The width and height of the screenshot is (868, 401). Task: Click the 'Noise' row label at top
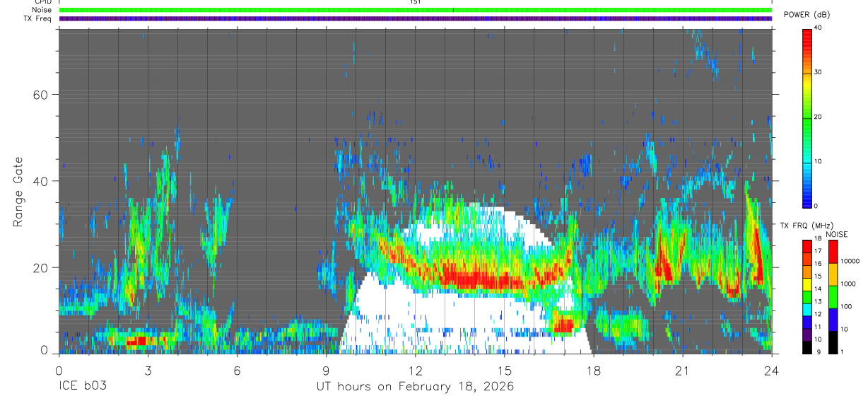coord(42,10)
